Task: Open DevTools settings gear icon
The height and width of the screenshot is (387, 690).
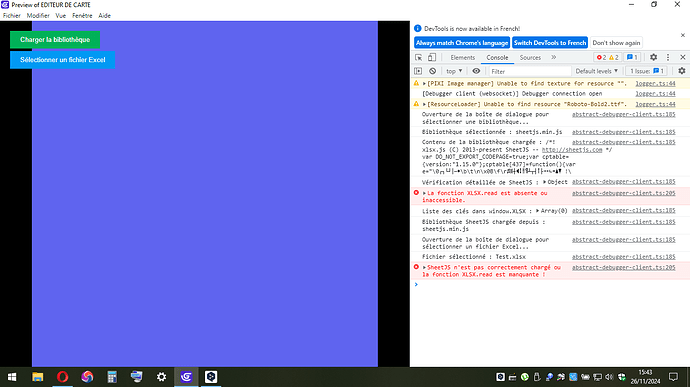Action: point(653,57)
